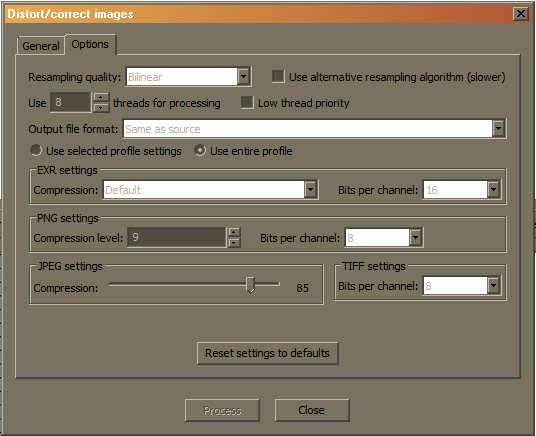Viewport: 536px width, 436px height.
Task: Switch to the General tab
Action: (41, 45)
